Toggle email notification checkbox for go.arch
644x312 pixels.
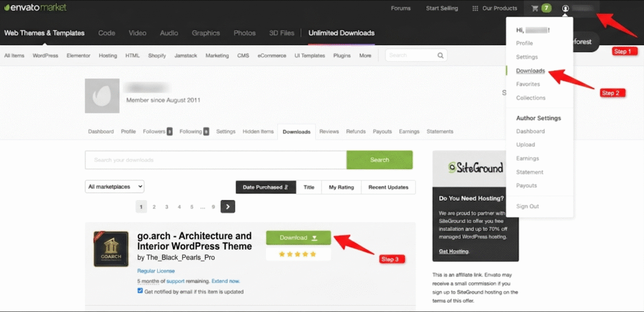click(x=140, y=291)
